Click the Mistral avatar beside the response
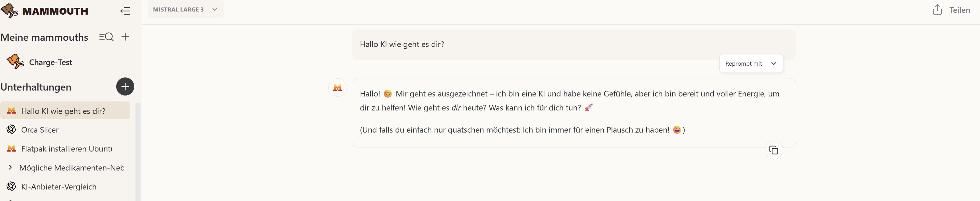 click(x=337, y=88)
